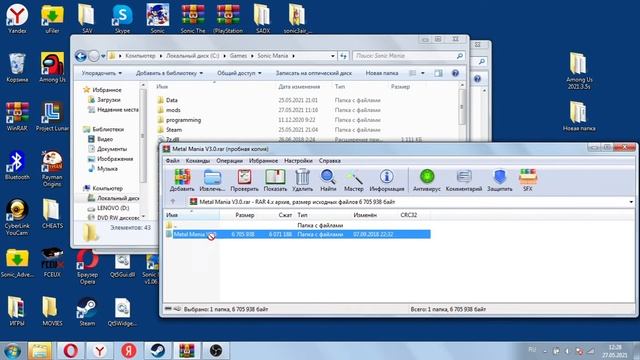This screenshot has width=640, height=360.
Task: Open the Общий доступ dropdown
Action: coord(239,73)
